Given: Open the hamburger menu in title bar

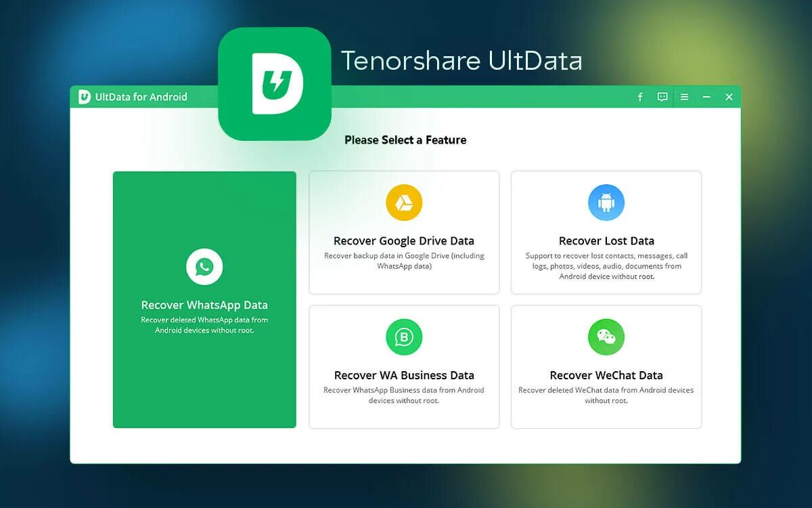Looking at the screenshot, I should point(685,97).
